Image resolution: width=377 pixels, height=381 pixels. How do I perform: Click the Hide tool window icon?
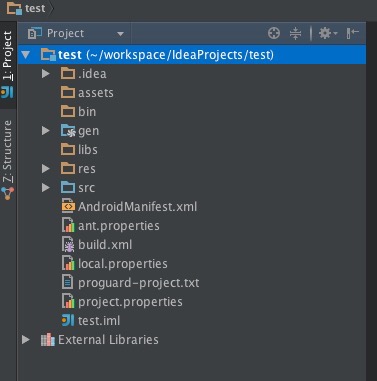[352, 33]
